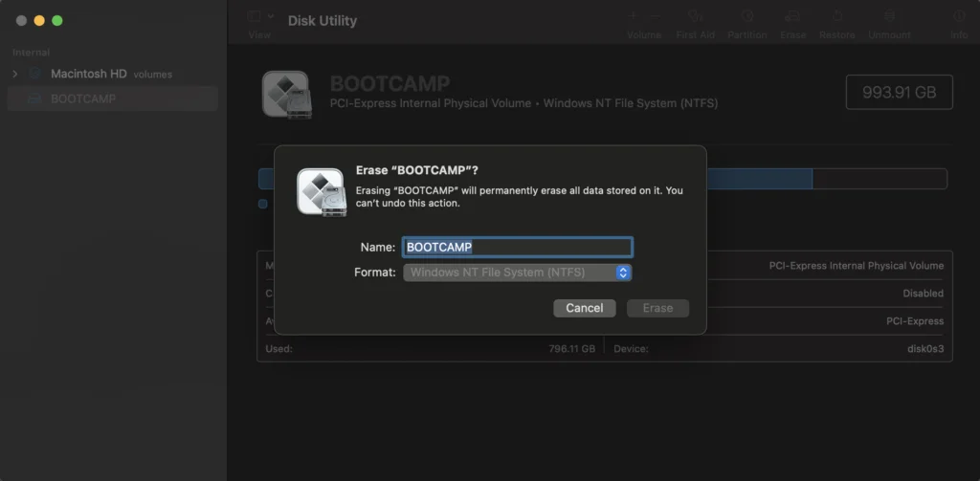980x481 pixels.
Task: Click the Info toolbar icon
Action: click(x=959, y=16)
